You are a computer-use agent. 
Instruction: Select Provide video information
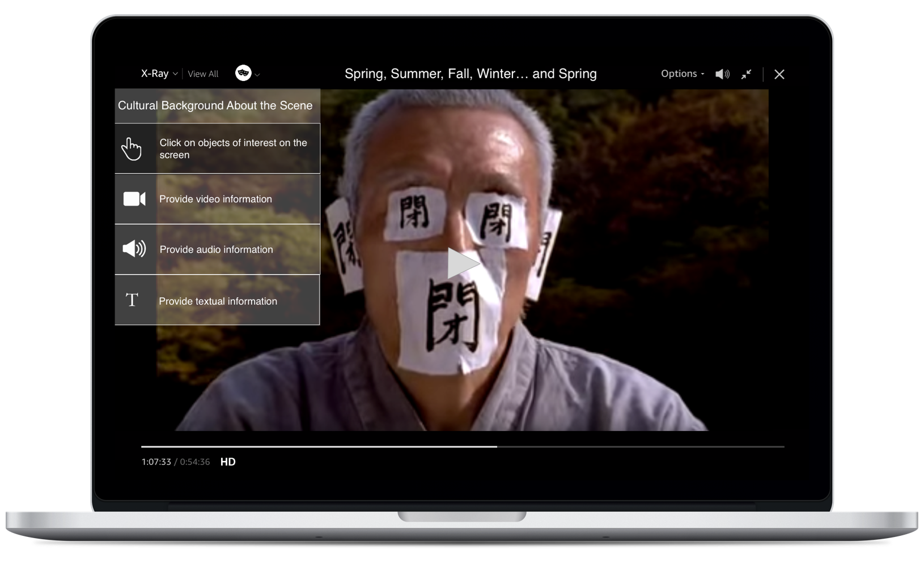218,199
